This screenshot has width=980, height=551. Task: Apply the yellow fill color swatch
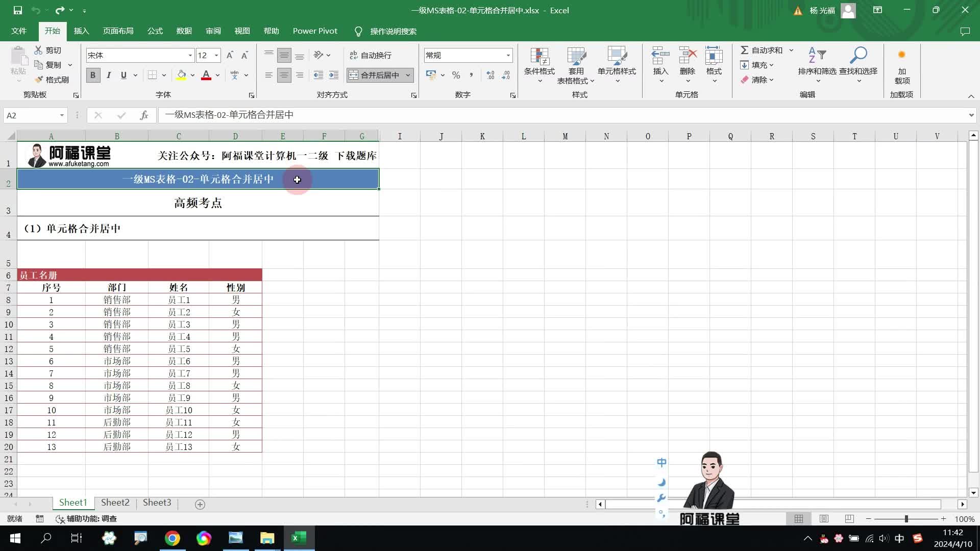click(181, 75)
